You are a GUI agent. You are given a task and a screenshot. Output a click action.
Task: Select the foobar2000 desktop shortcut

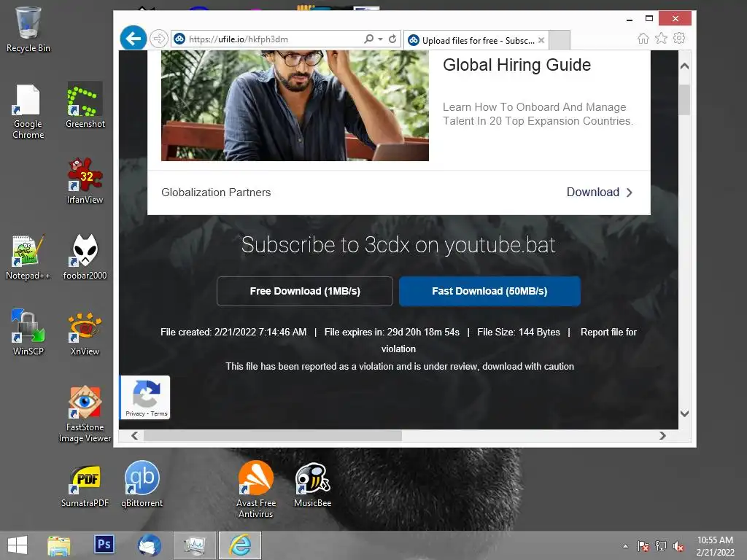click(x=85, y=257)
